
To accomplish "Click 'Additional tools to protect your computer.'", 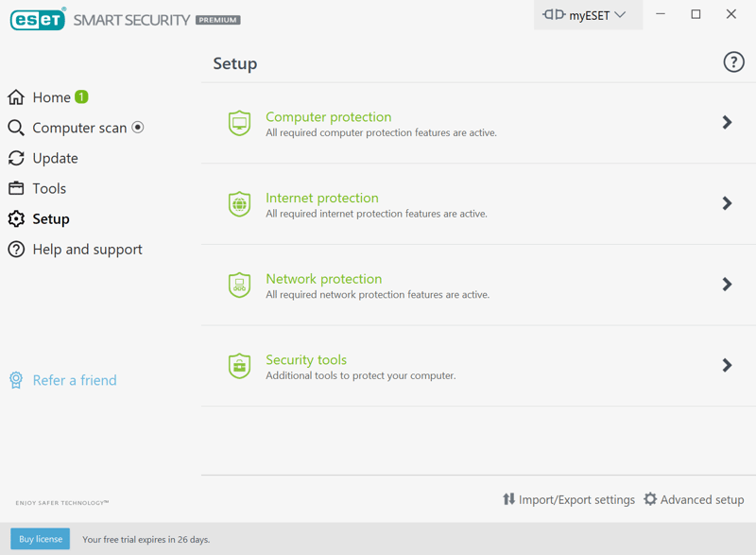I will 361,375.
